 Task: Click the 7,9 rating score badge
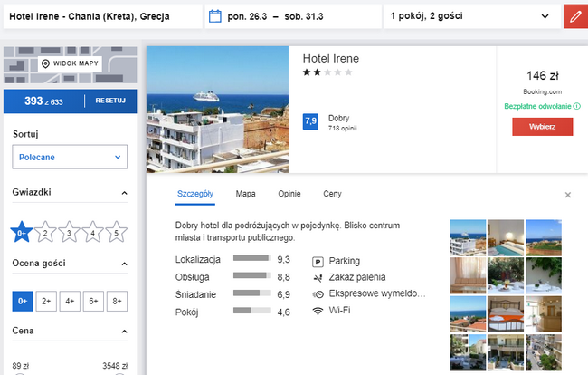(310, 121)
